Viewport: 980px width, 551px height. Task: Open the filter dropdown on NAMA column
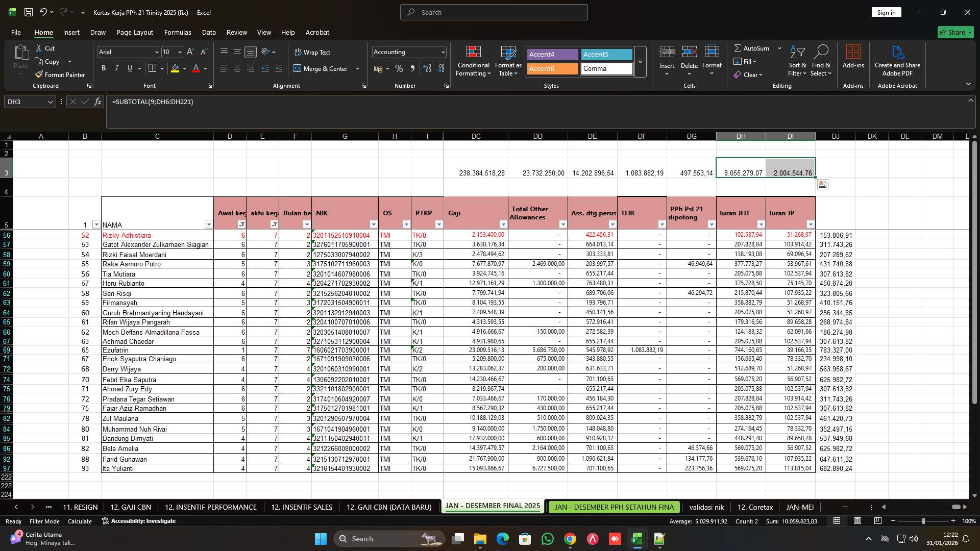tap(209, 224)
